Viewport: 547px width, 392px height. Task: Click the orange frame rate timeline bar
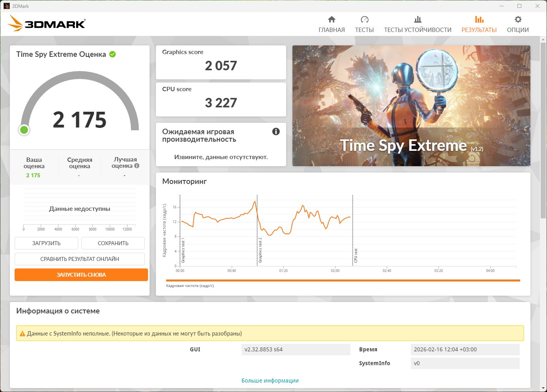[x=343, y=281]
